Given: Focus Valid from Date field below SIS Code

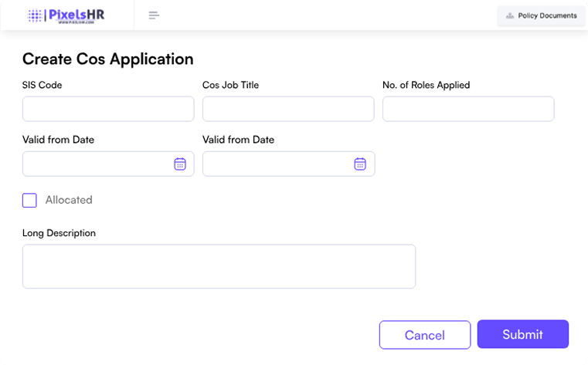Looking at the screenshot, I should [x=97, y=164].
